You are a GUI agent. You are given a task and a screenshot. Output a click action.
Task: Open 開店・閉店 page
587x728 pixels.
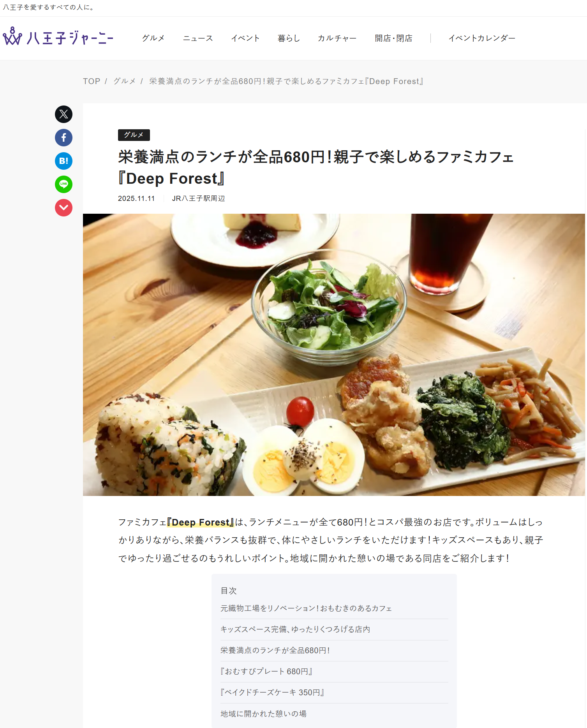[x=393, y=38]
